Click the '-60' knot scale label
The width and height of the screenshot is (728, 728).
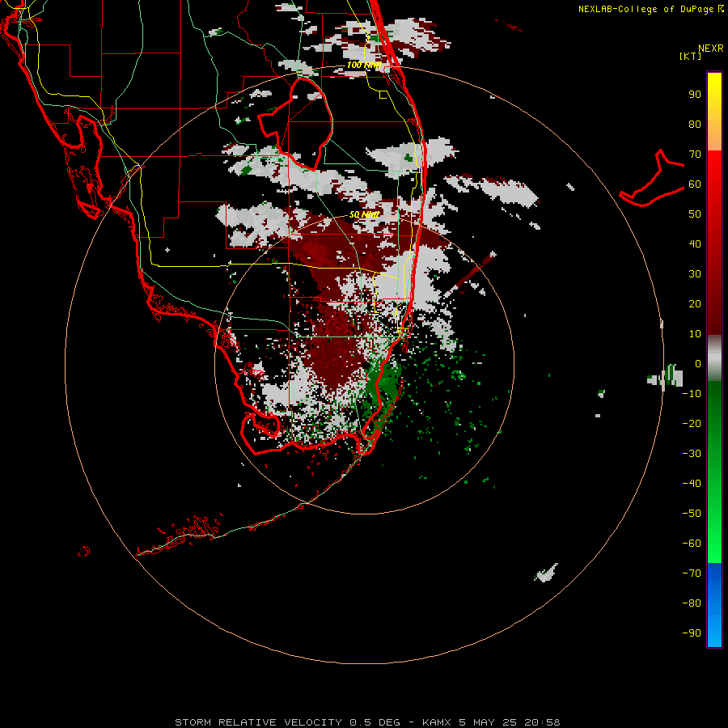(692, 544)
